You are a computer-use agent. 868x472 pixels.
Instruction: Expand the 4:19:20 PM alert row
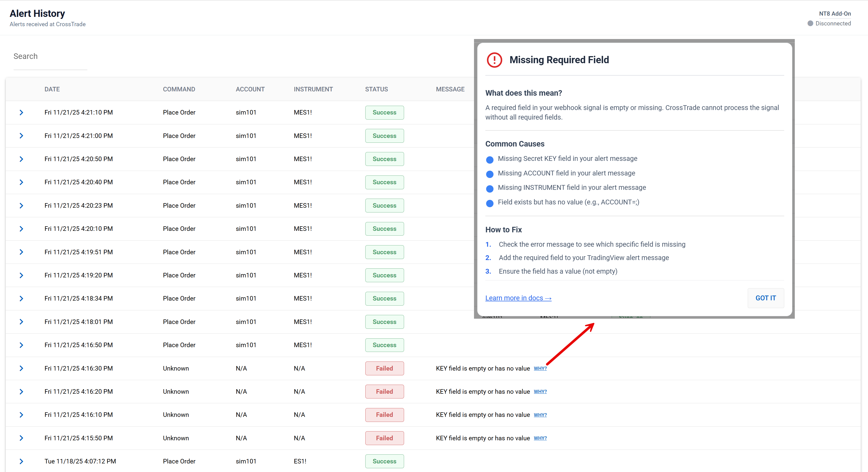point(21,275)
